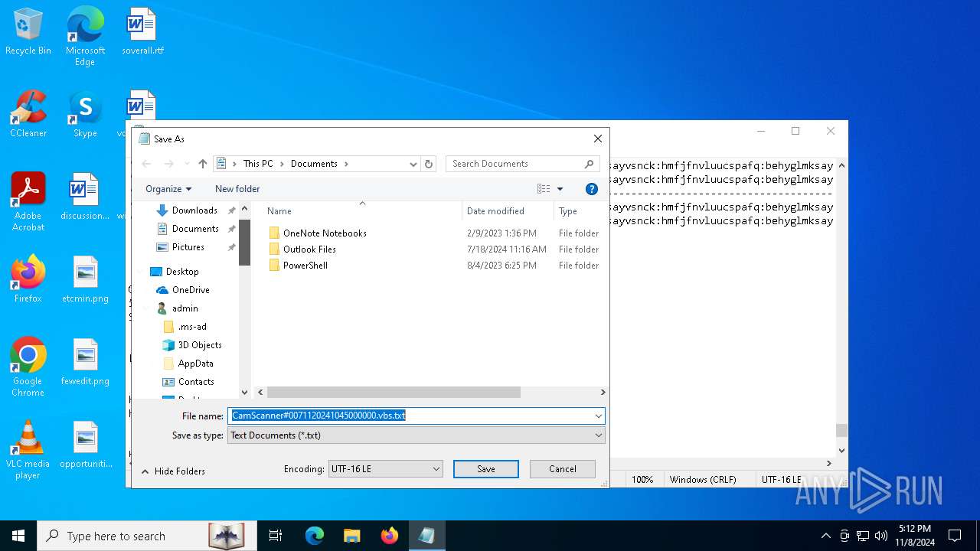Image resolution: width=980 pixels, height=551 pixels.
Task: Select admin user folder in tree
Action: point(185,308)
